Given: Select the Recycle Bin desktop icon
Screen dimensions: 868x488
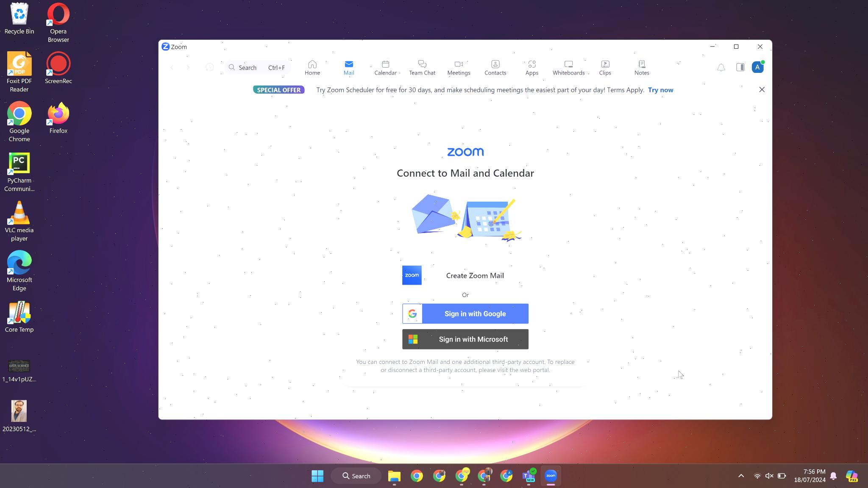Looking at the screenshot, I should click(19, 19).
